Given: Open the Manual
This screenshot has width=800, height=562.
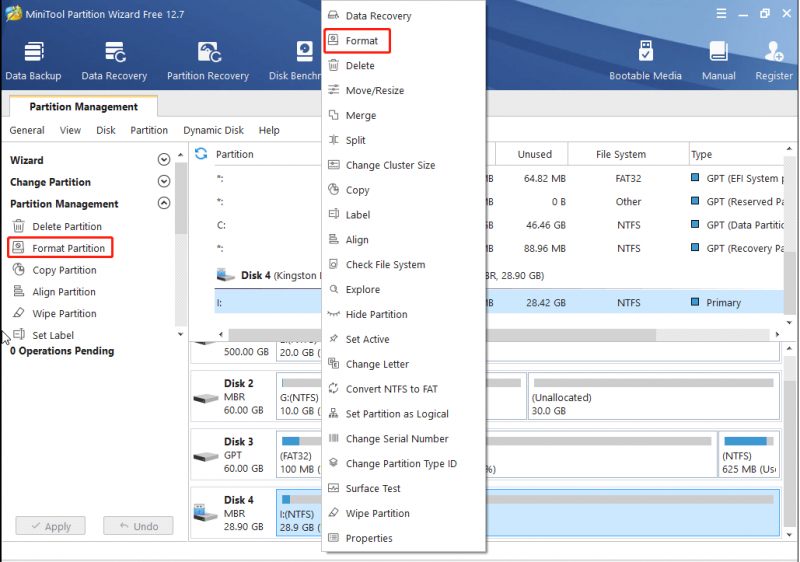Looking at the screenshot, I should coord(718,61).
